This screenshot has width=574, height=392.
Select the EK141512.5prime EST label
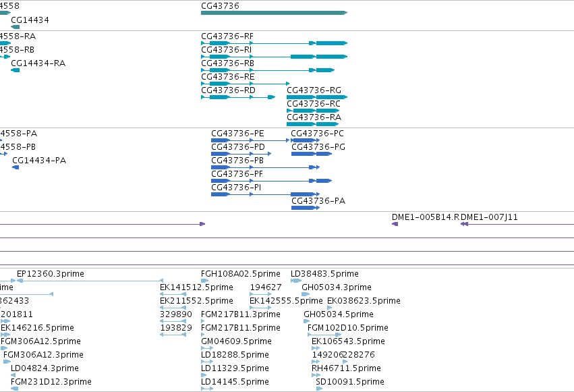coord(196,287)
